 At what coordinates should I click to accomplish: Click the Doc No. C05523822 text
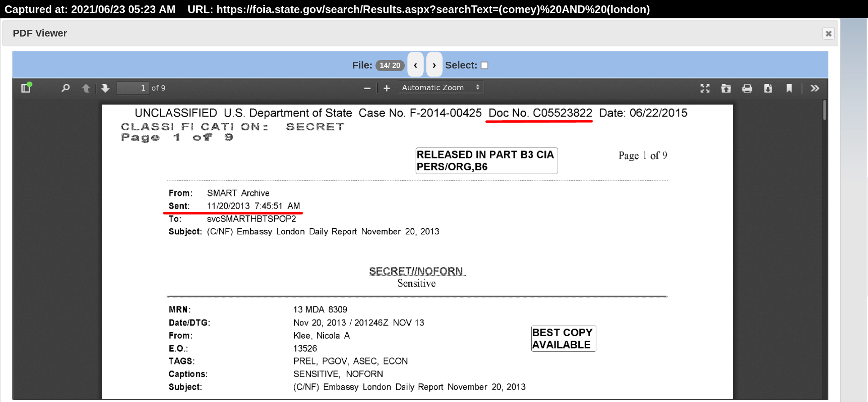[x=540, y=113]
